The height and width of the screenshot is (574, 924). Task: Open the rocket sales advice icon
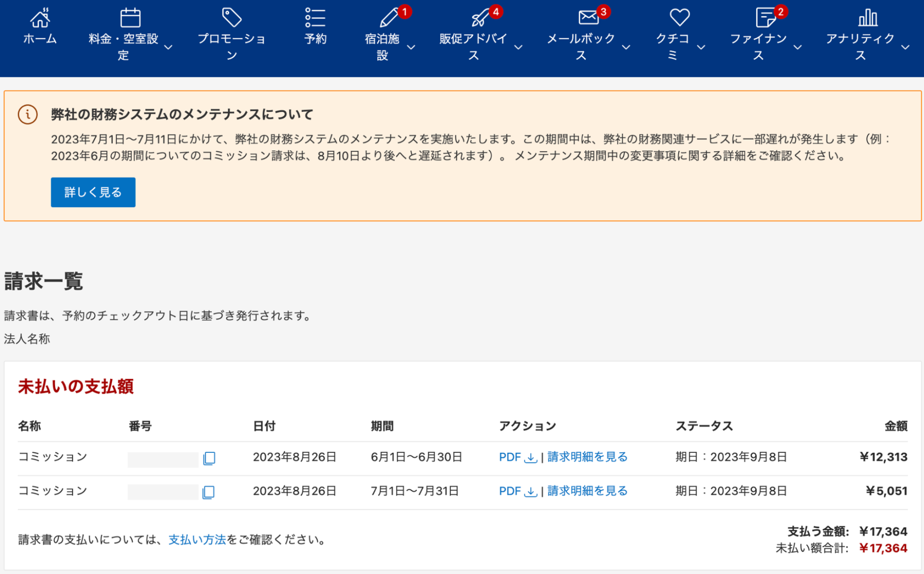pyautogui.click(x=480, y=18)
